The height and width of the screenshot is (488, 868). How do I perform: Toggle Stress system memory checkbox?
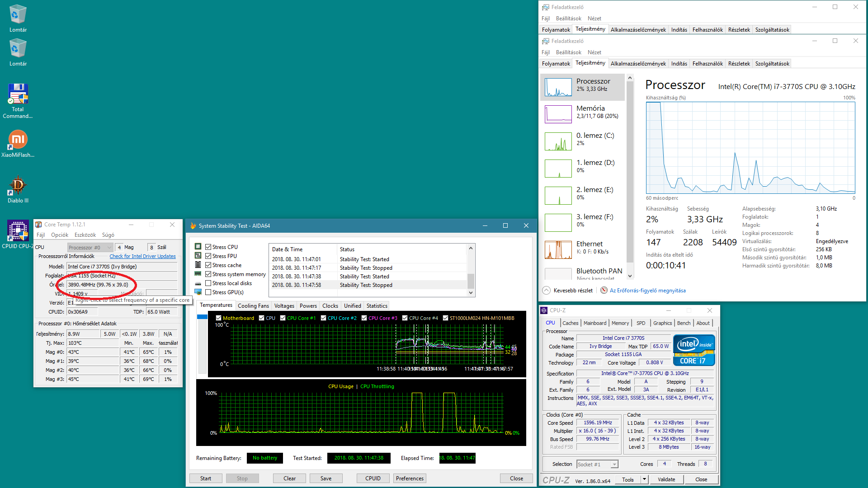click(208, 274)
